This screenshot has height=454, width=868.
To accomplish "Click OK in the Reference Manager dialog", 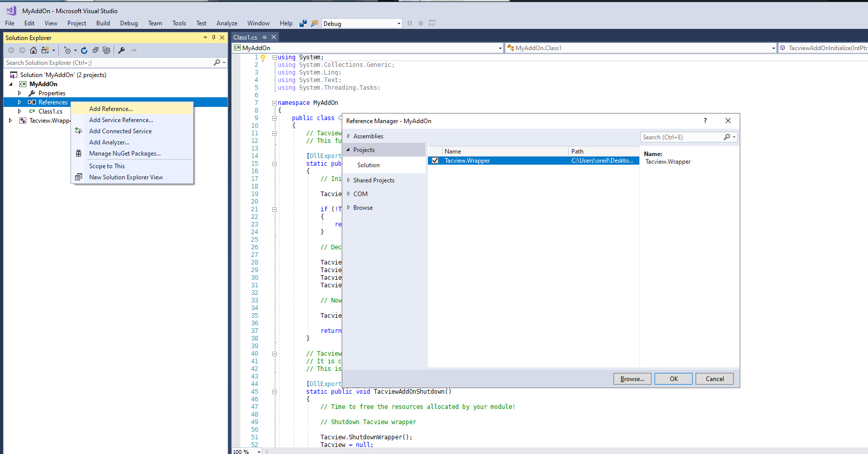I will (673, 379).
